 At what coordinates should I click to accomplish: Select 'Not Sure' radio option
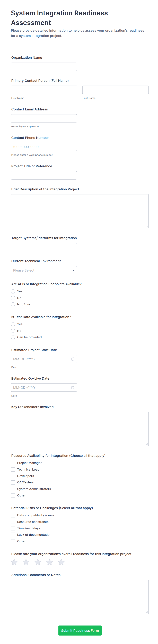click(x=13, y=304)
